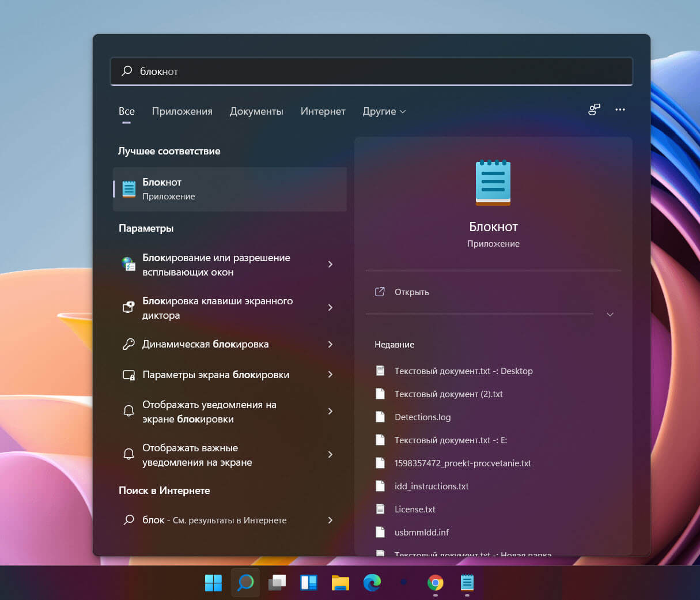Open recent Detections.log file
Image resolution: width=700 pixels, height=600 pixels.
tap(422, 417)
